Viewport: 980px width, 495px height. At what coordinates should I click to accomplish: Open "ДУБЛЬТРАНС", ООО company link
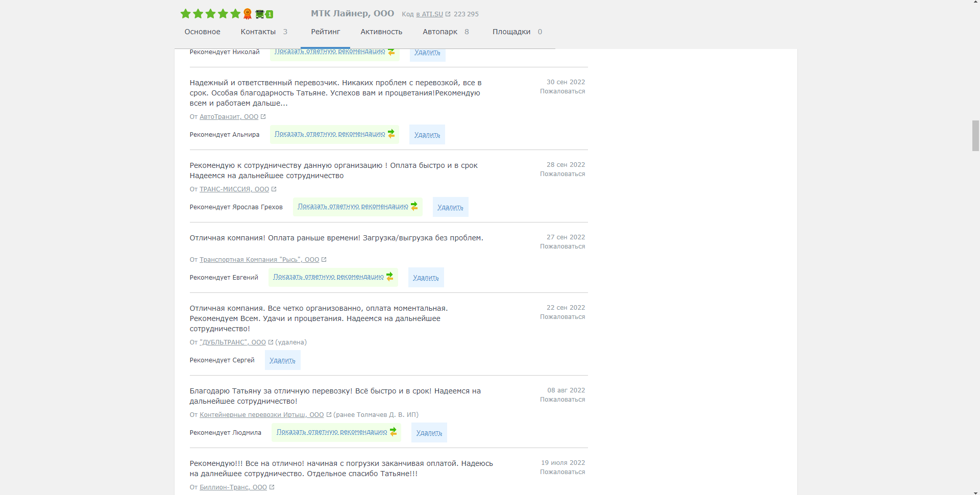(x=233, y=342)
